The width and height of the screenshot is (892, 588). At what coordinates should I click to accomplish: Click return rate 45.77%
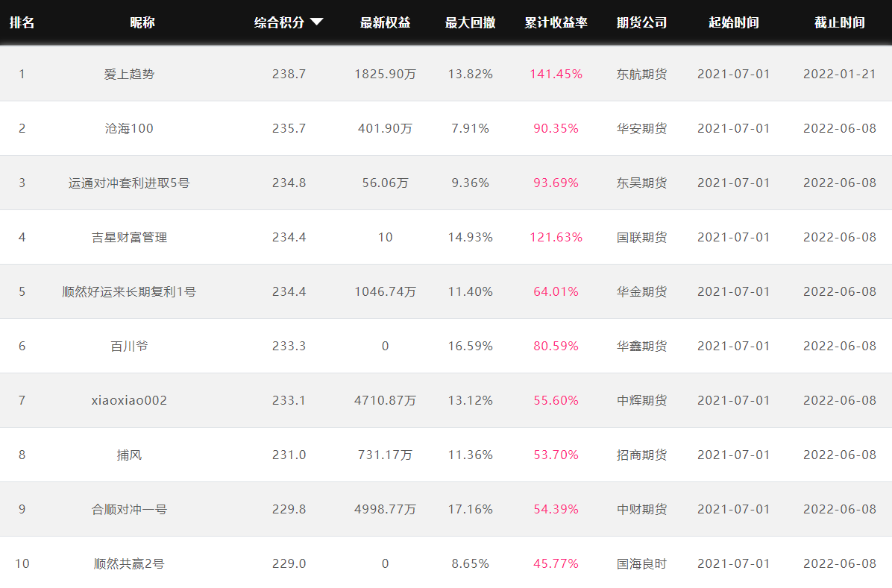coord(556,563)
